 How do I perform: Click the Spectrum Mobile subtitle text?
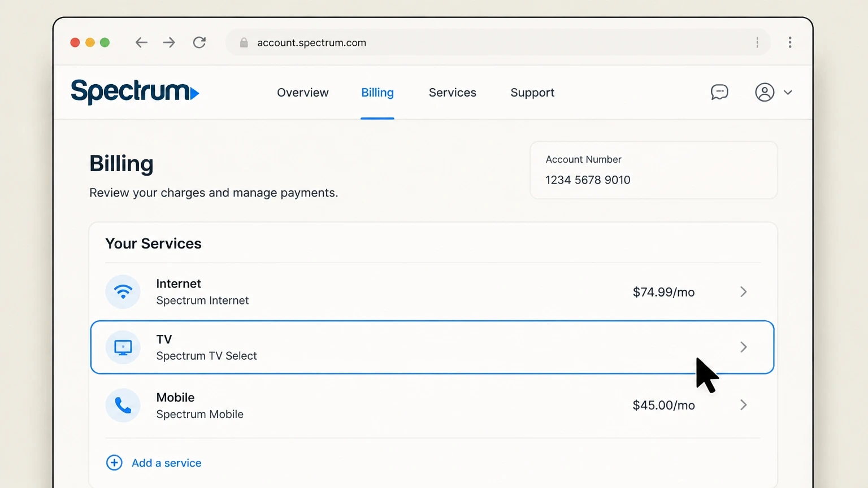point(199,414)
